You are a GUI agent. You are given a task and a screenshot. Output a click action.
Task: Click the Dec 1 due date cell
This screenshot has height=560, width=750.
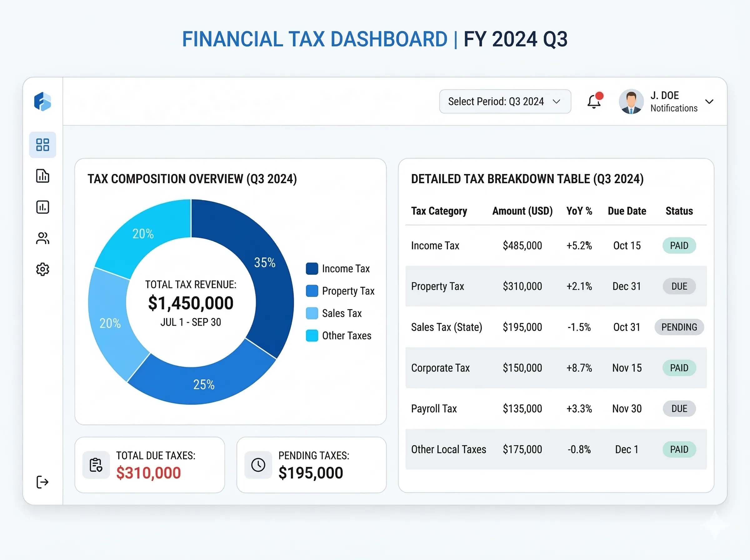coord(627,449)
